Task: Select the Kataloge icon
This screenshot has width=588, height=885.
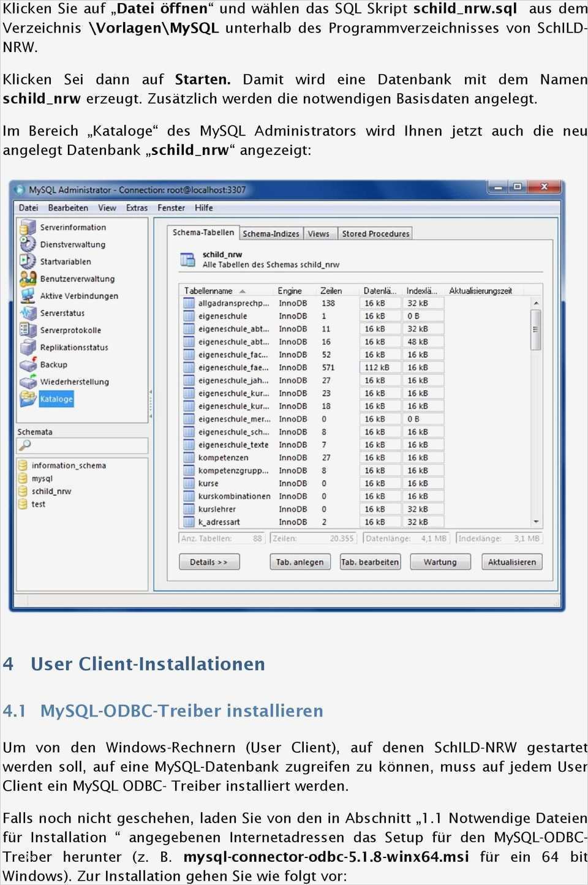Action: point(28,399)
